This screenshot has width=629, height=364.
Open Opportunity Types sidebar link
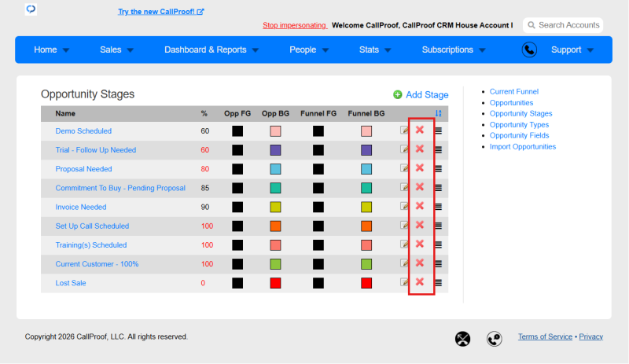click(x=519, y=125)
